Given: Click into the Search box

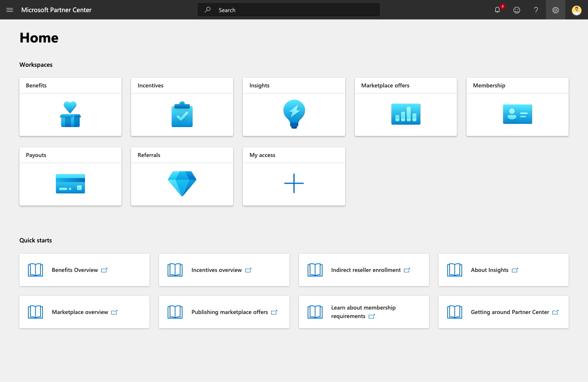Looking at the screenshot, I should (x=289, y=10).
